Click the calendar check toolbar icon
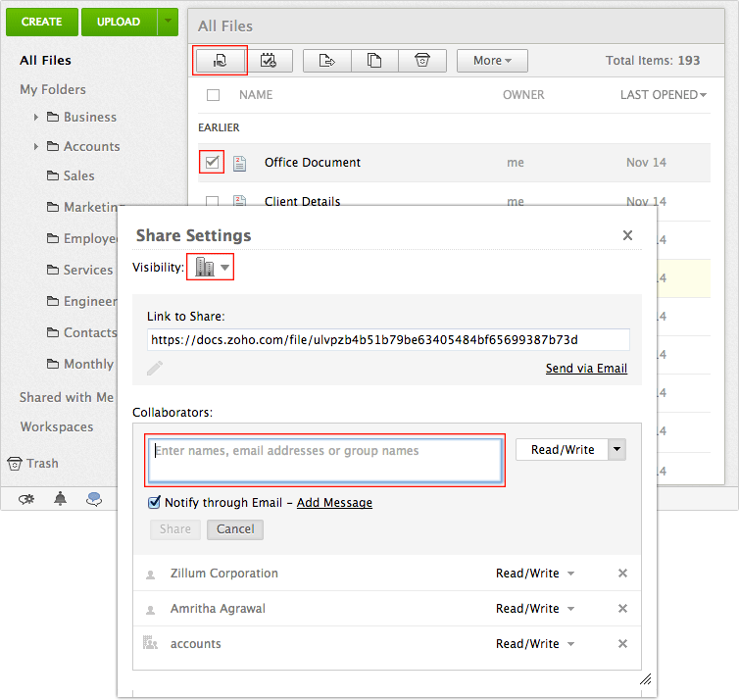The image size is (739, 700). pos(269,61)
